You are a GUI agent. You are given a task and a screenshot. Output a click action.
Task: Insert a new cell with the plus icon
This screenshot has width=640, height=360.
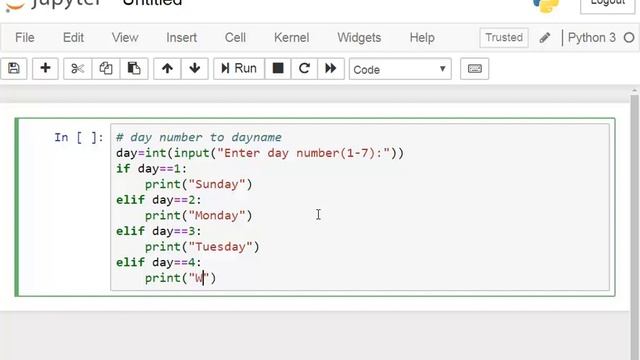pos(45,69)
